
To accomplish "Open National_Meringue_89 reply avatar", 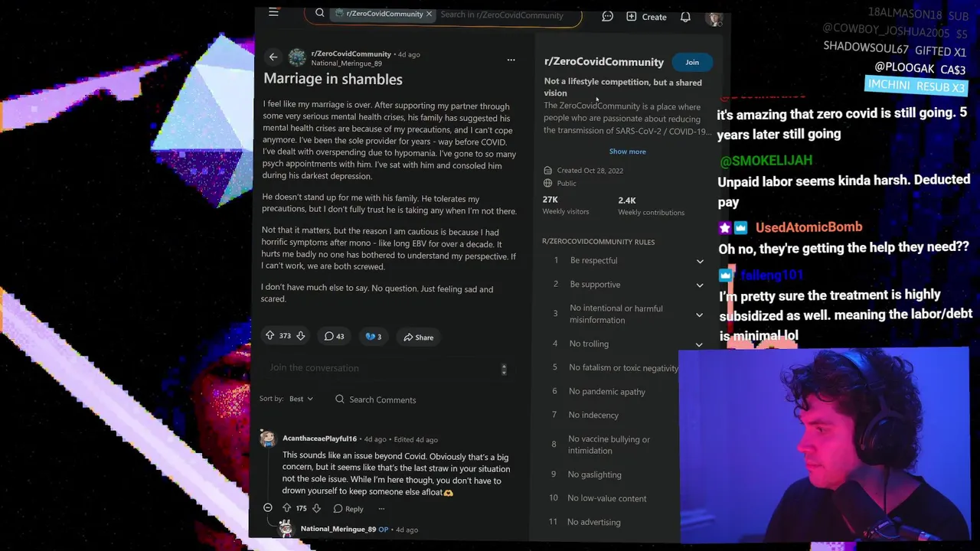I will (x=286, y=528).
